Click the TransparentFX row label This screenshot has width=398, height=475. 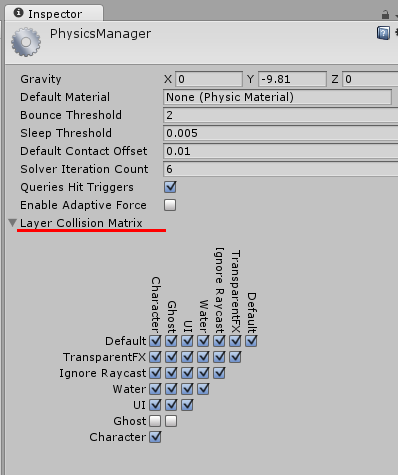click(x=105, y=357)
